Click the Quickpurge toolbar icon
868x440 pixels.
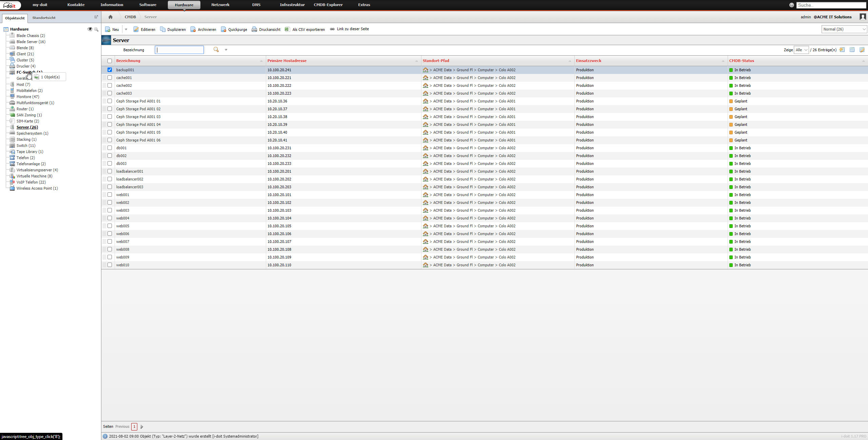[x=223, y=29]
